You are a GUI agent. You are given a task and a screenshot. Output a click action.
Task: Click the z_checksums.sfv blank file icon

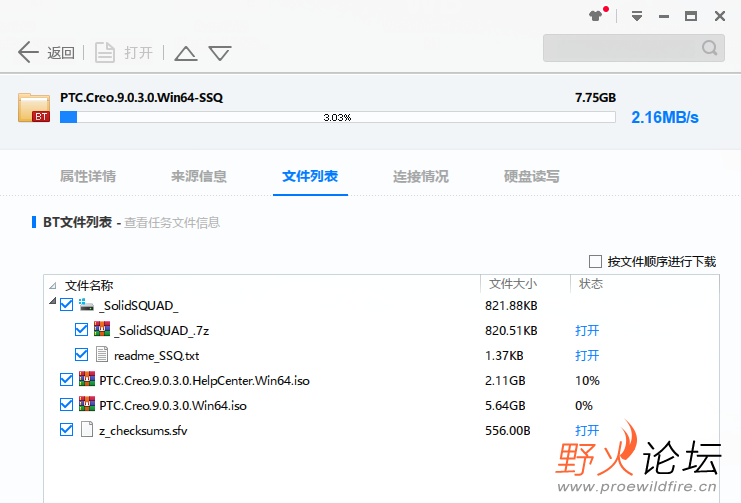(86, 429)
